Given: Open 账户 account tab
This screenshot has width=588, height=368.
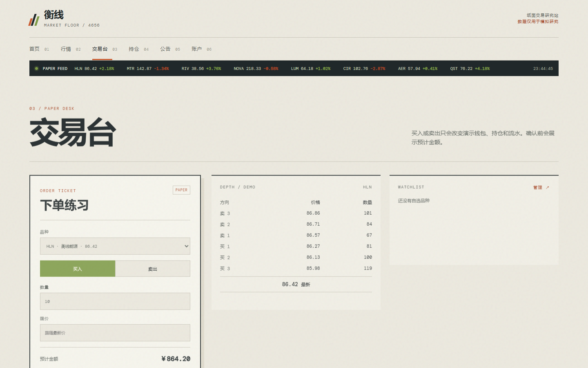Looking at the screenshot, I should pyautogui.click(x=201, y=49).
